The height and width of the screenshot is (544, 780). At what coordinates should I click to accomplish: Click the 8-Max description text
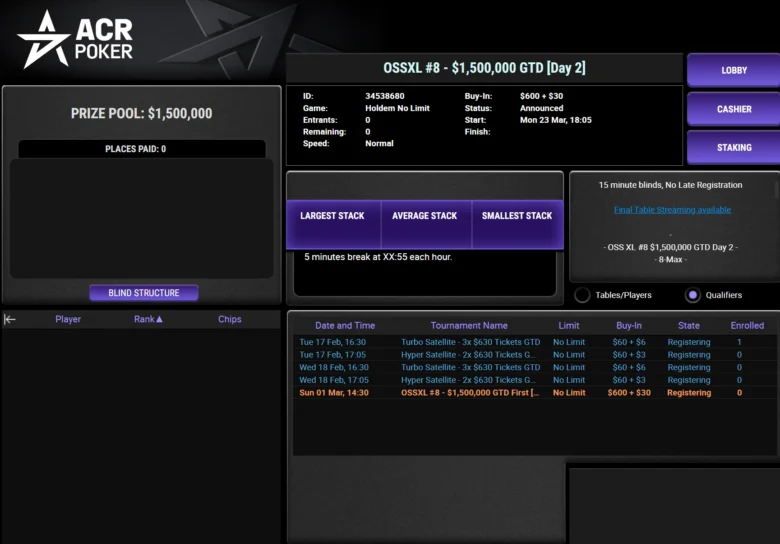670,260
